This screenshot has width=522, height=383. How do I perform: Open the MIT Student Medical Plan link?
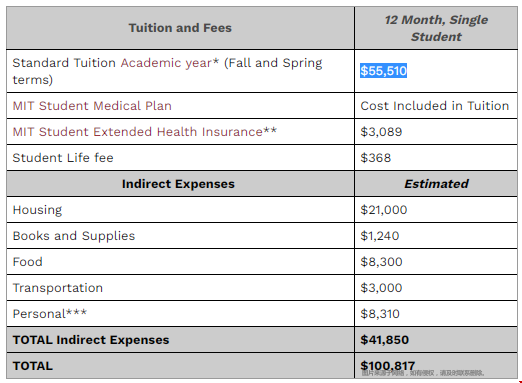[x=92, y=106]
